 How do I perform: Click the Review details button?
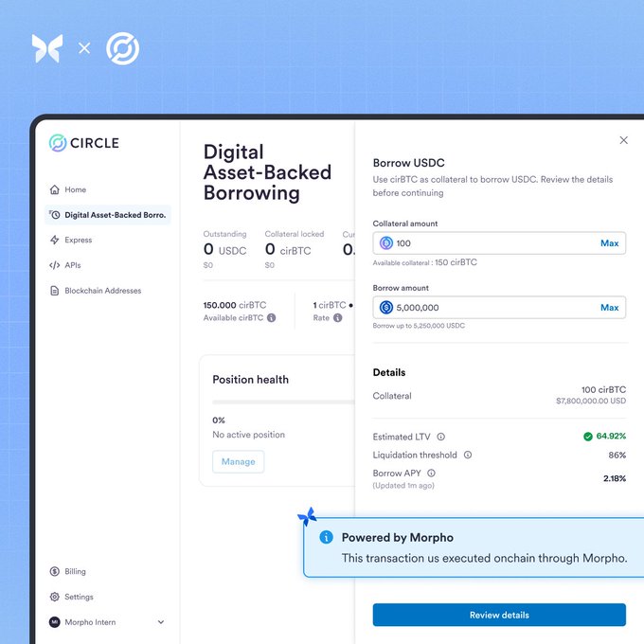(499, 615)
